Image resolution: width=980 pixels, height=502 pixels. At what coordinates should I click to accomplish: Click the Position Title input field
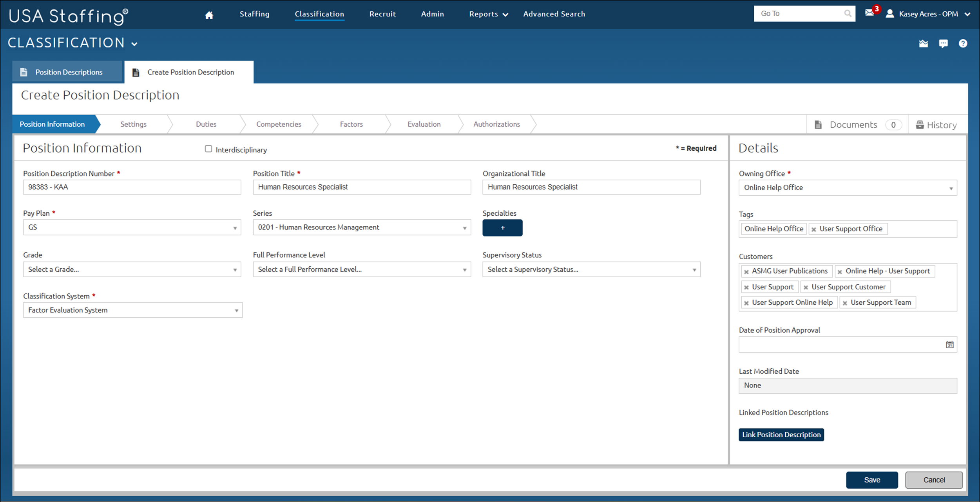coord(361,187)
